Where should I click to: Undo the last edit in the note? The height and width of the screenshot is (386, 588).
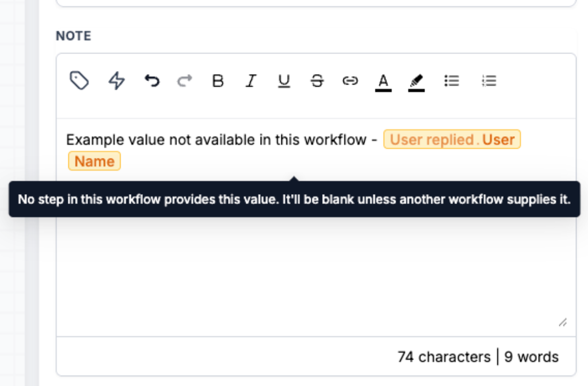click(x=152, y=80)
